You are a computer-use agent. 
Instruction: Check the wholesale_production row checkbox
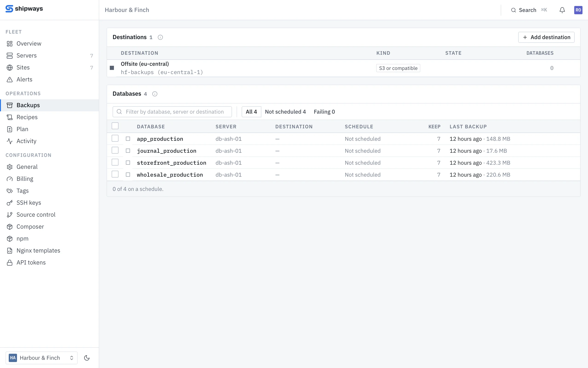(x=115, y=174)
